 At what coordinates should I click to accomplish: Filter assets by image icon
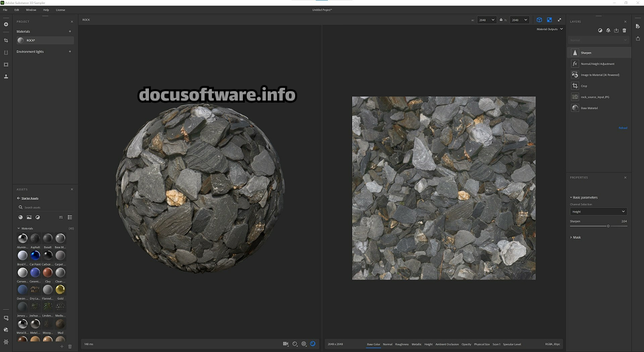(29, 217)
